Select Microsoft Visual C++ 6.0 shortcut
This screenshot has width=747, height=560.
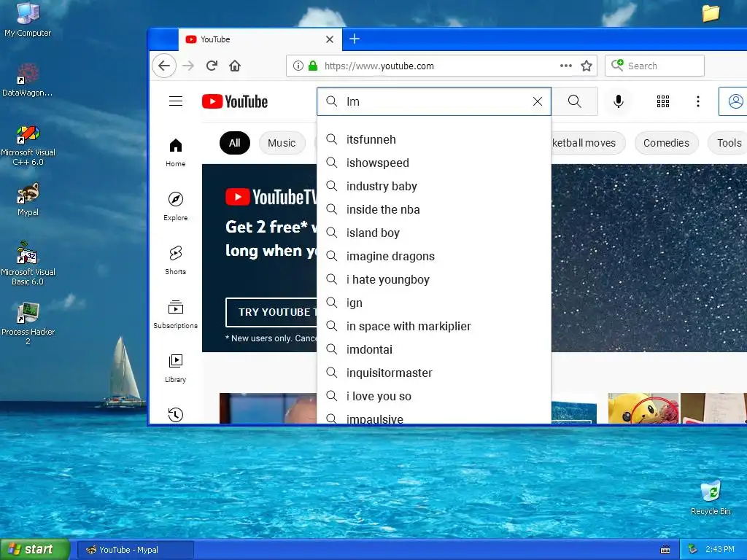[28, 145]
